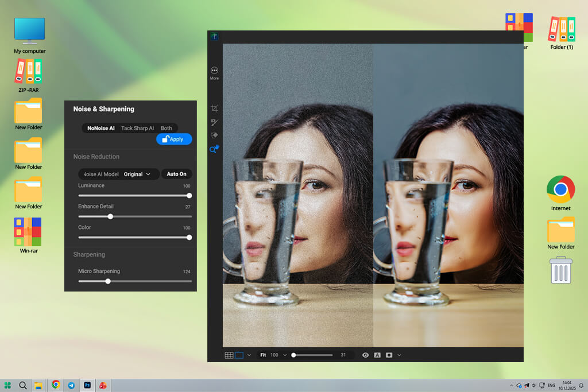Open the Win-rar desktop icon

pos(29,235)
